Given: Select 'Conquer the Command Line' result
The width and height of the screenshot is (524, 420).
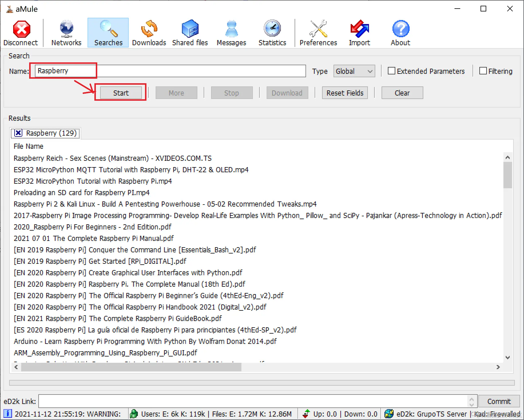Looking at the screenshot, I should 135,250.
